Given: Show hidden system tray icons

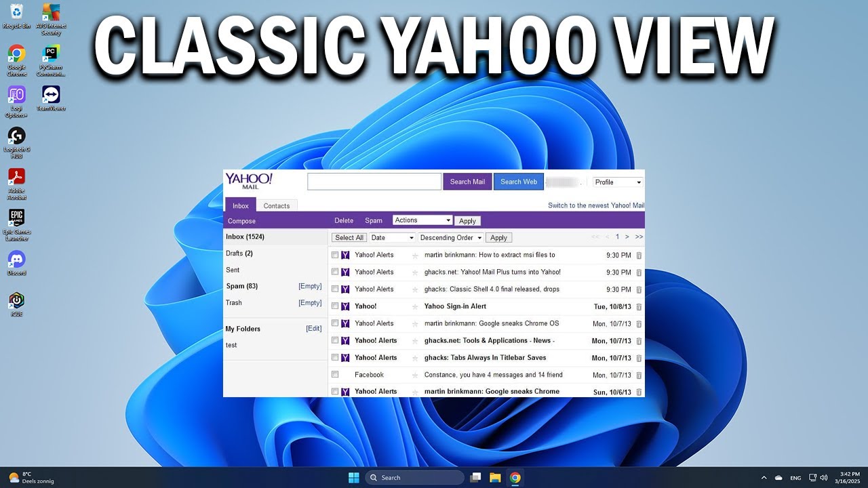Looking at the screenshot, I should (764, 478).
